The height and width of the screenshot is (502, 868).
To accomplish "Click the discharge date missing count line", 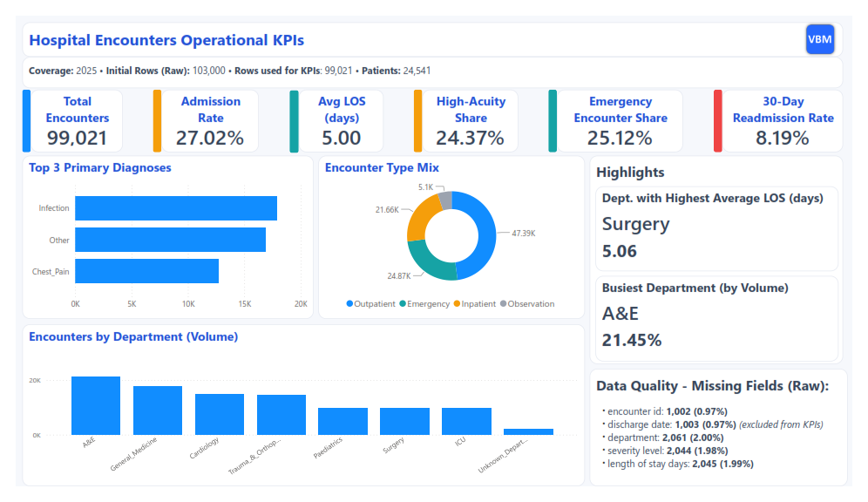I will (715, 424).
